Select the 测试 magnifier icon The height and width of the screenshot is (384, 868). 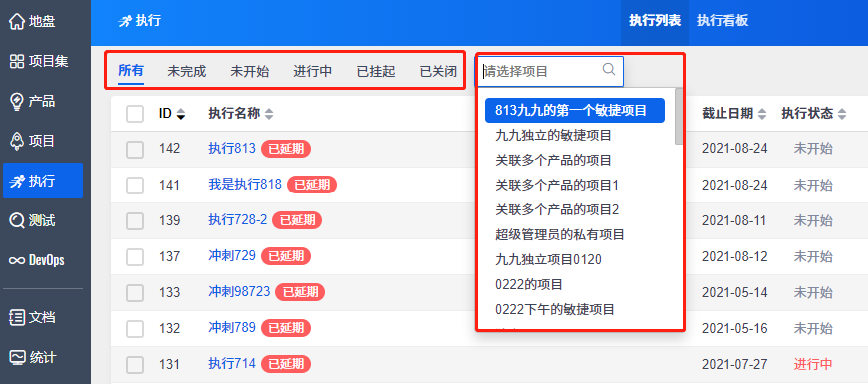click(x=17, y=220)
